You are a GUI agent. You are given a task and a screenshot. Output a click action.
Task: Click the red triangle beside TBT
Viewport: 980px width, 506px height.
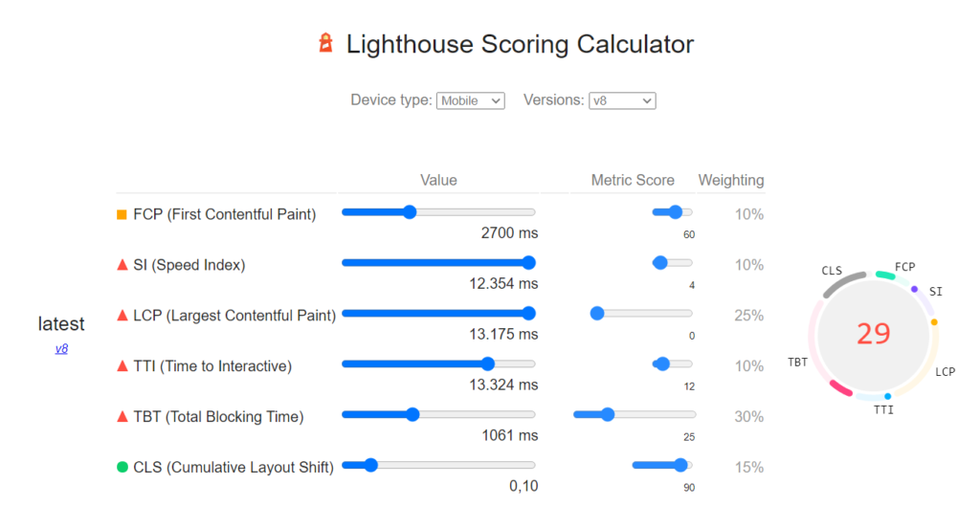click(x=122, y=416)
